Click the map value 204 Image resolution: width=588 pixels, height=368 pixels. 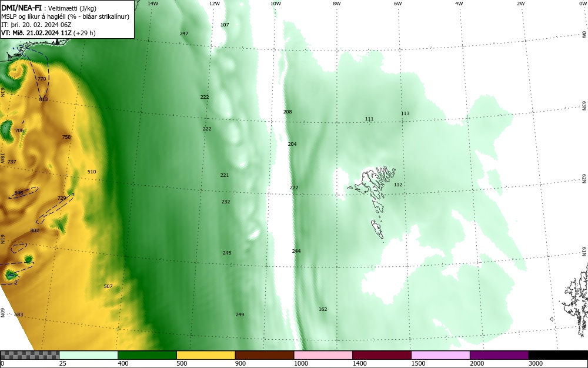coord(292,144)
